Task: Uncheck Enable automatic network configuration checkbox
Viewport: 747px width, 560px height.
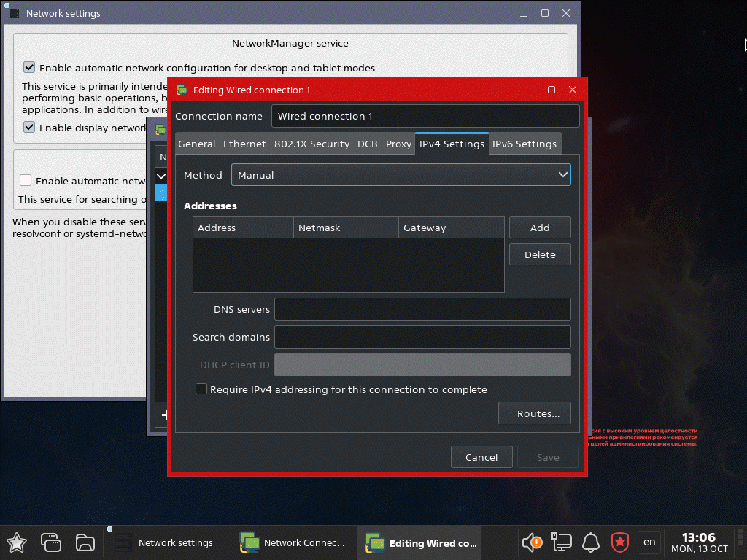Action: click(29, 68)
